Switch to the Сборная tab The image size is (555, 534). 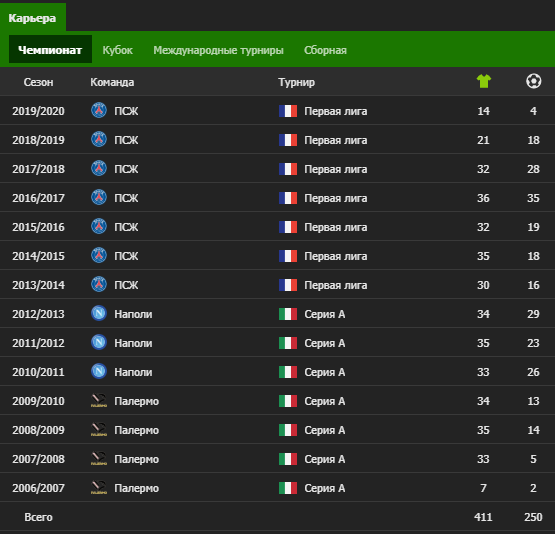[x=325, y=50]
